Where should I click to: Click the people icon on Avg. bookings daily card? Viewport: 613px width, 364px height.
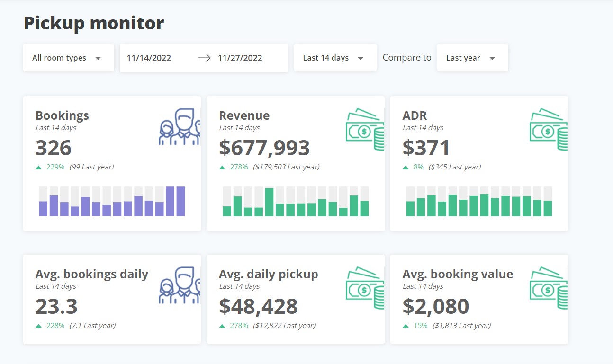click(x=179, y=285)
